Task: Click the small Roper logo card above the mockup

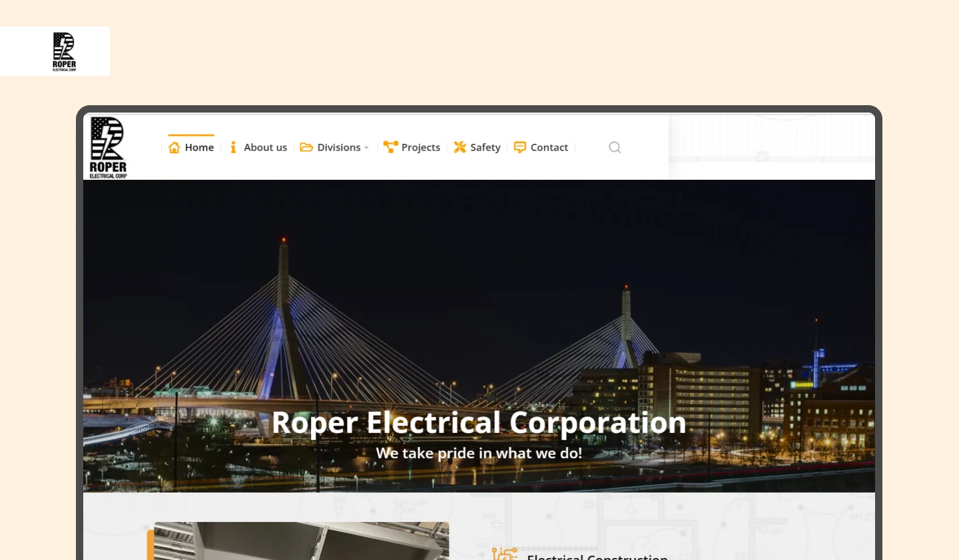Action: pyautogui.click(x=55, y=51)
